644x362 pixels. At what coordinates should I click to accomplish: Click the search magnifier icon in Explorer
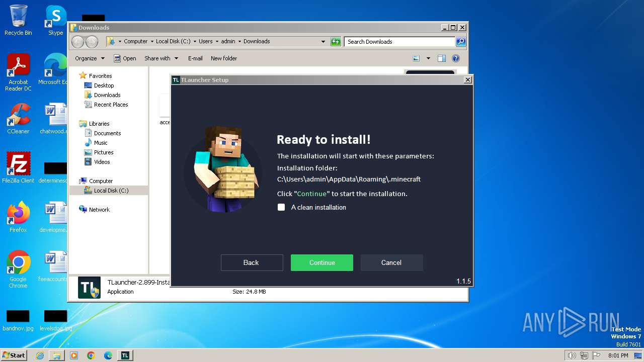[x=461, y=42]
